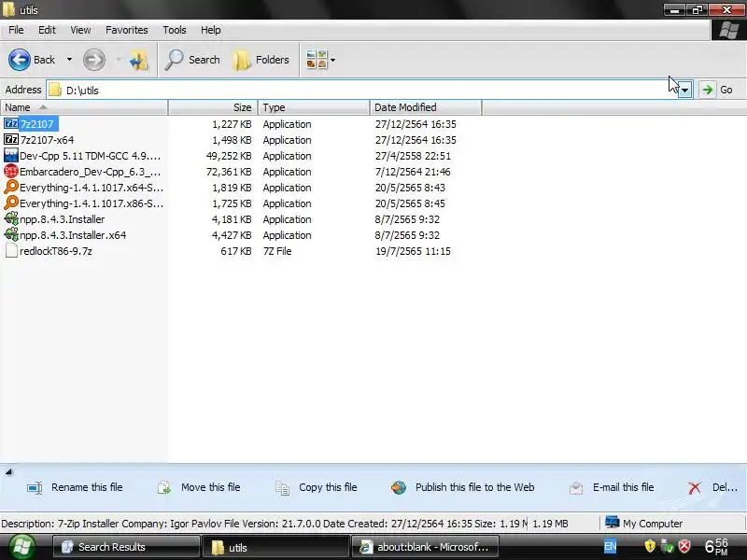Image resolution: width=747 pixels, height=560 pixels.
Task: Click the date 27/4/2558 22:51
Action: (x=413, y=156)
